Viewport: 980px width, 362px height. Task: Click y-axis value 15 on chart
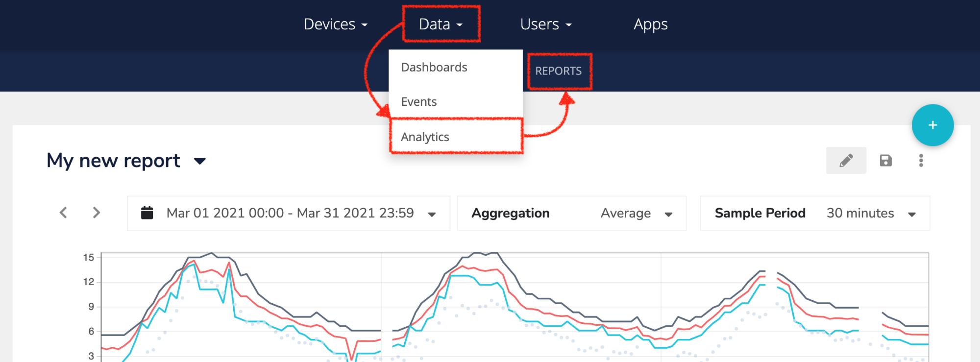pyautogui.click(x=89, y=257)
